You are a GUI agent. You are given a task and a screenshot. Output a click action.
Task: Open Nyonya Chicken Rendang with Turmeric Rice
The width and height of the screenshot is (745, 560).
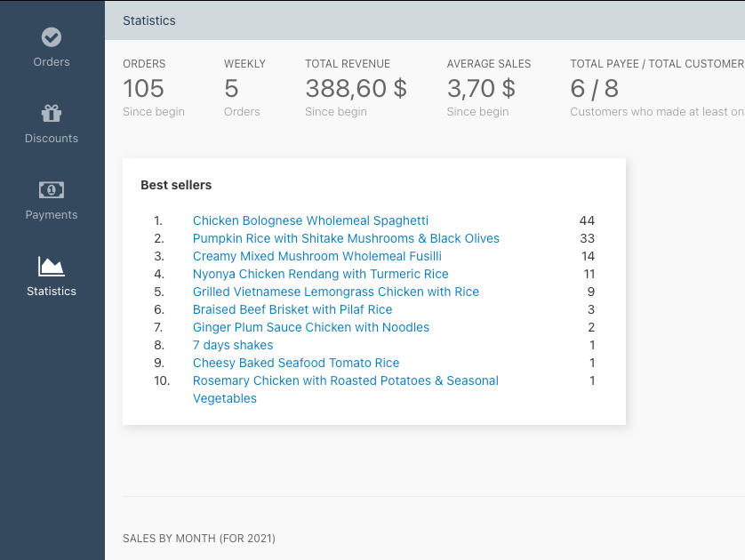[320, 274]
